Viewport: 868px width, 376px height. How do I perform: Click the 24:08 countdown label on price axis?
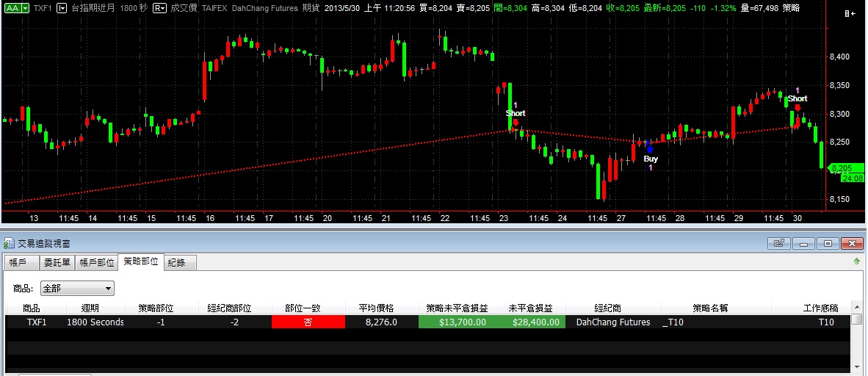tap(852, 178)
